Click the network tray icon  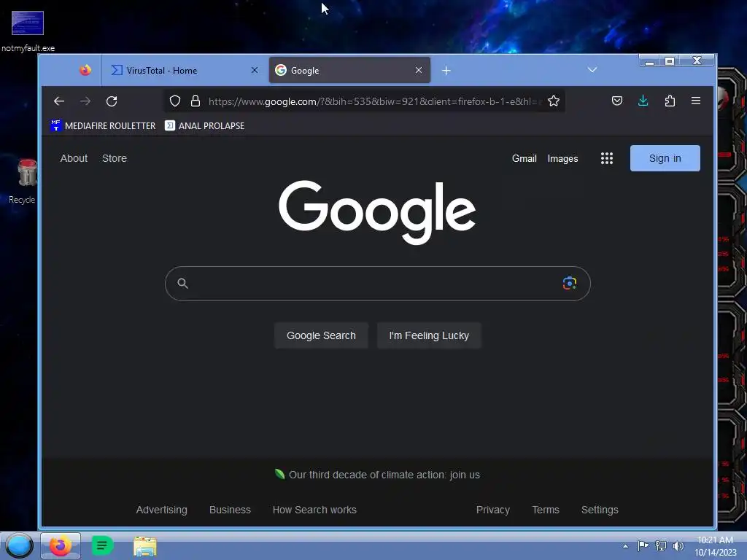pyautogui.click(x=660, y=545)
